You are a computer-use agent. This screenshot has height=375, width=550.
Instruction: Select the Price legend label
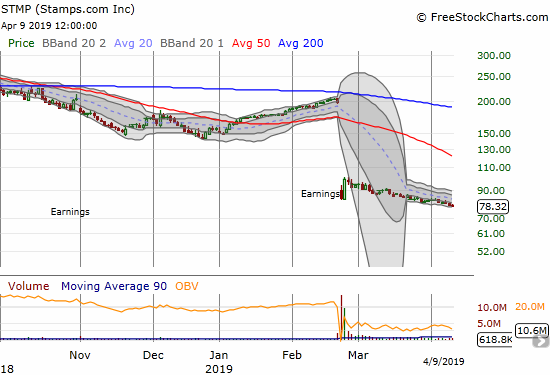21,43
